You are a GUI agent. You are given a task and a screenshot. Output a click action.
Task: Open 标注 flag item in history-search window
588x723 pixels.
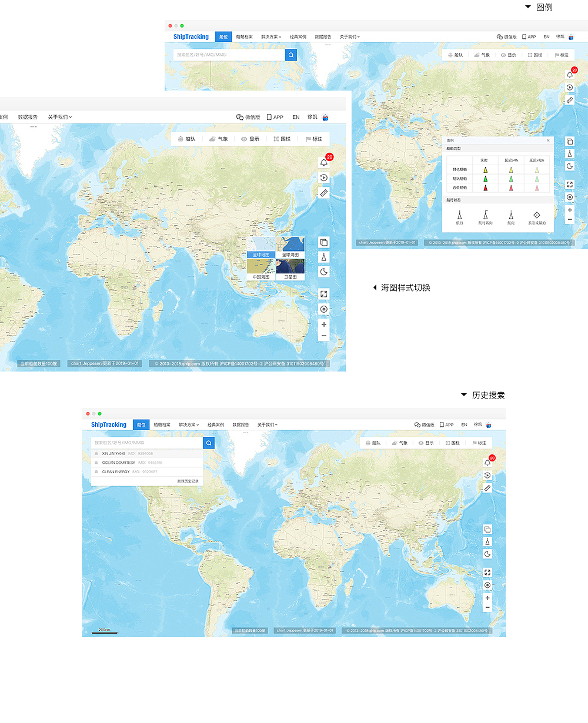[x=479, y=443]
